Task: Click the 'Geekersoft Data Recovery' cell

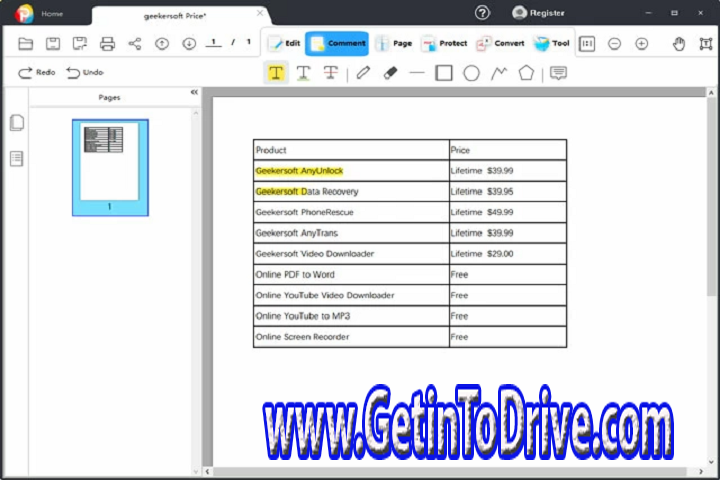Action: click(351, 192)
